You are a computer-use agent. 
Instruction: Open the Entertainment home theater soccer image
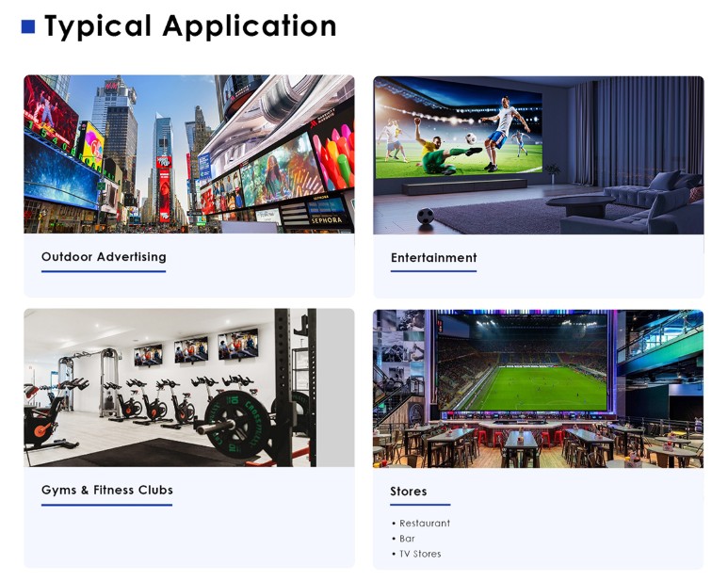pyautogui.click(x=539, y=155)
